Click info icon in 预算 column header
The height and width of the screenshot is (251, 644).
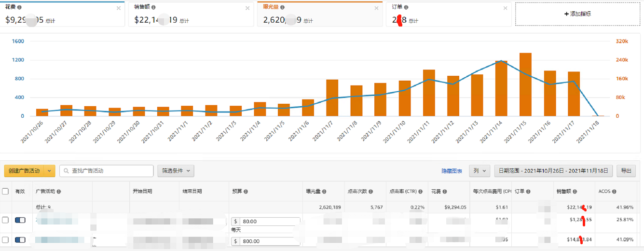pos(246,192)
